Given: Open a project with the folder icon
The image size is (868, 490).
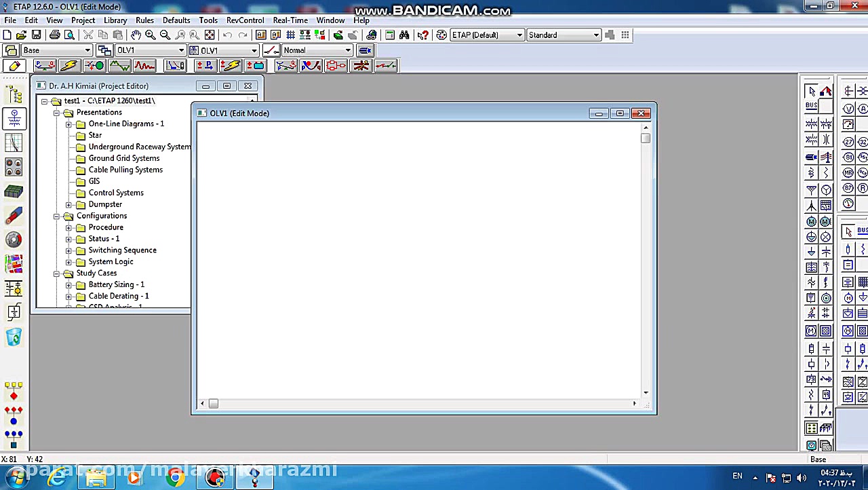Looking at the screenshot, I should pyautogui.click(x=21, y=35).
